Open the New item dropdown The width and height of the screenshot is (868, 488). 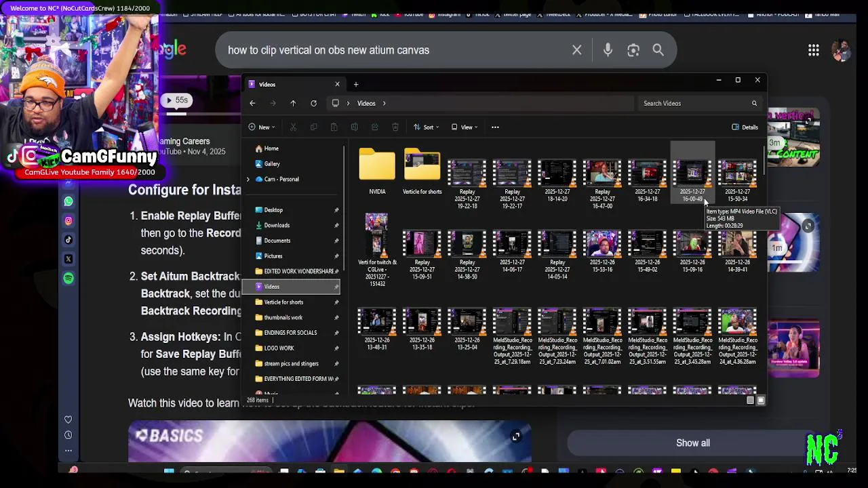262,127
